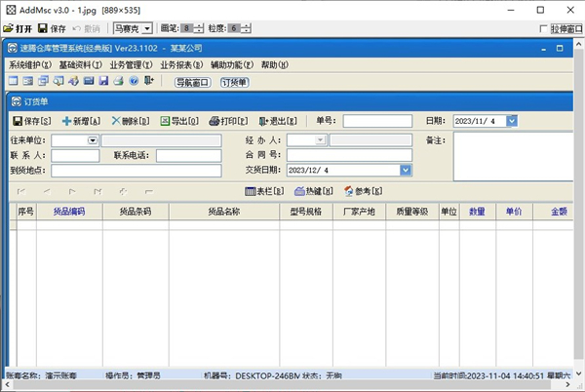Open the 帮助(H) menu
This screenshot has height=392, width=585.
click(275, 65)
